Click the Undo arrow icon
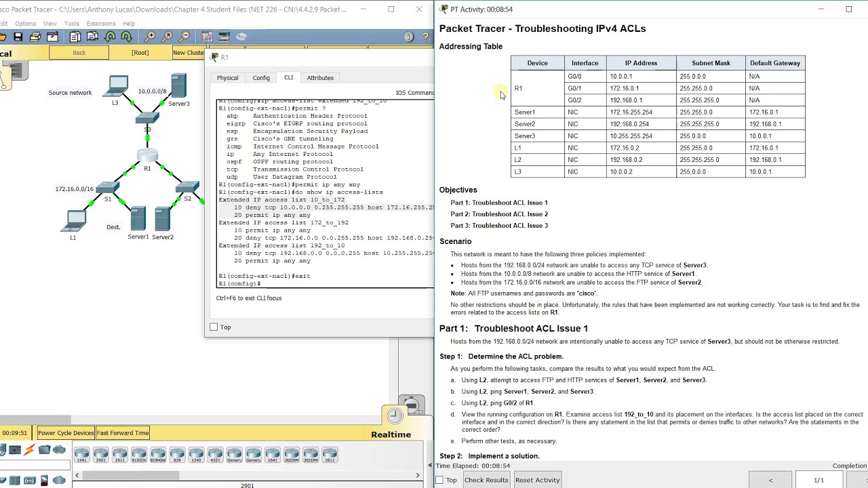 (x=110, y=37)
